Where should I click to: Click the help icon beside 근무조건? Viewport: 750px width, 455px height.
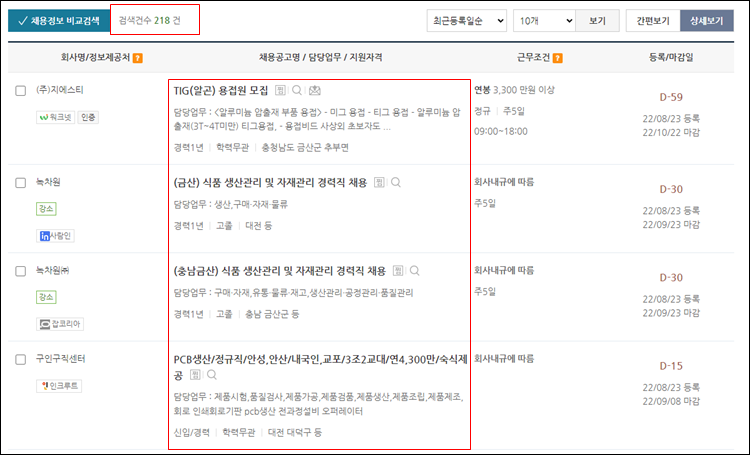coord(557,58)
